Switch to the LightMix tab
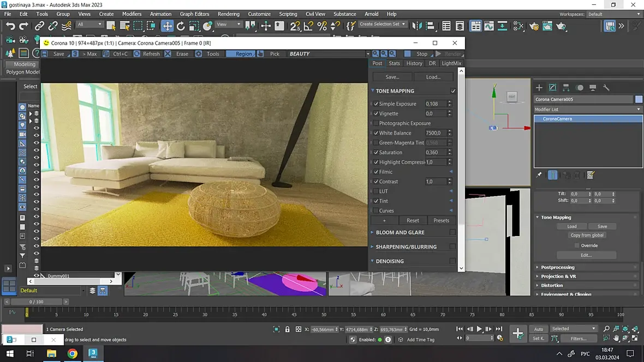Viewport: 644px width, 362px height. pyautogui.click(x=451, y=63)
